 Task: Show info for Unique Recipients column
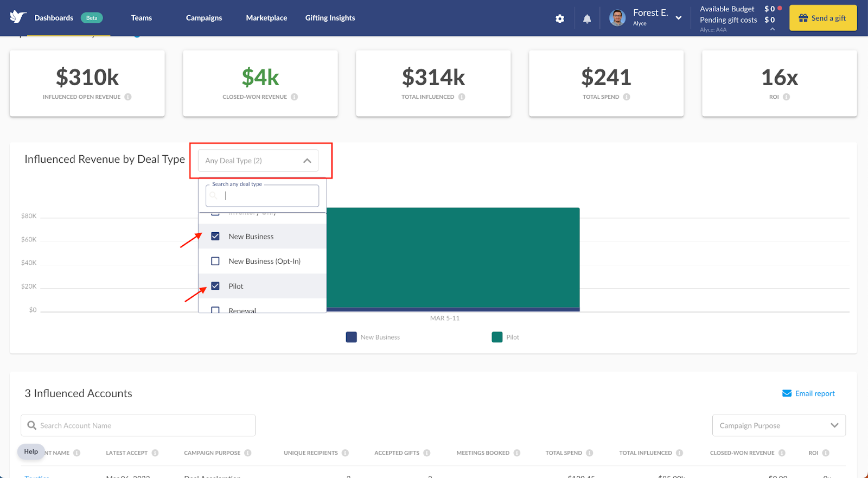click(x=345, y=453)
